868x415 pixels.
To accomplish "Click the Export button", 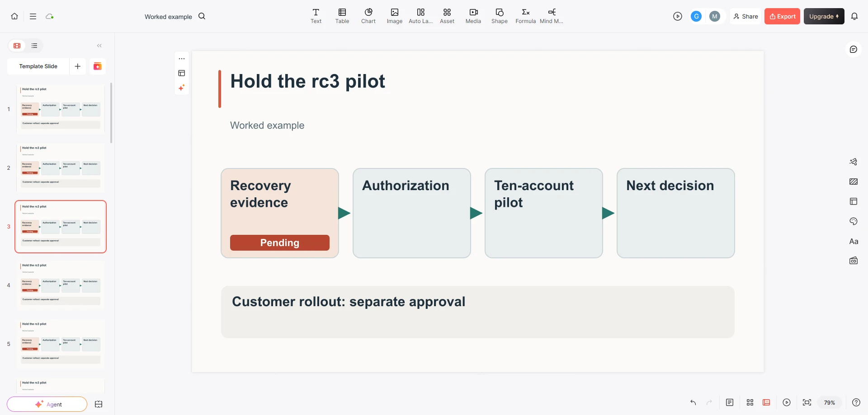I will tap(782, 16).
